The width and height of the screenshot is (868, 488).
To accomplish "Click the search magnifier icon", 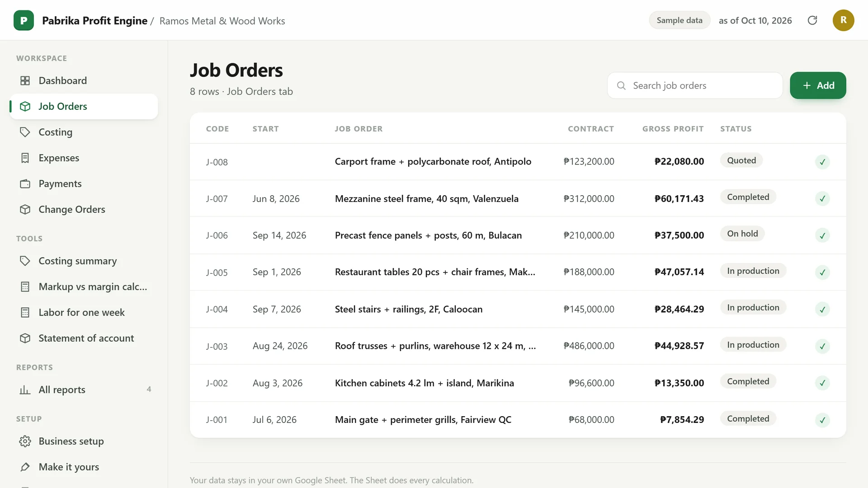I will pyautogui.click(x=621, y=85).
